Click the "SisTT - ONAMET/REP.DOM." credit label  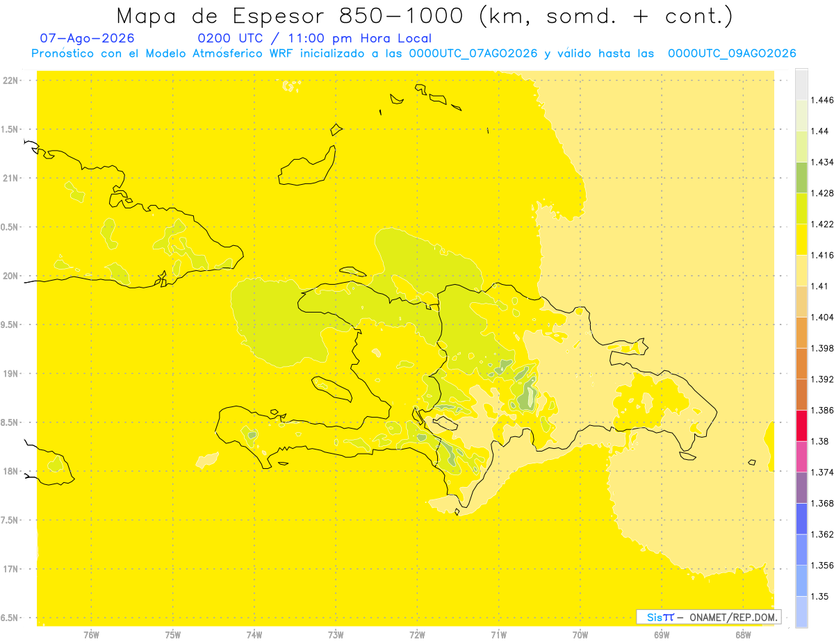[x=709, y=617]
